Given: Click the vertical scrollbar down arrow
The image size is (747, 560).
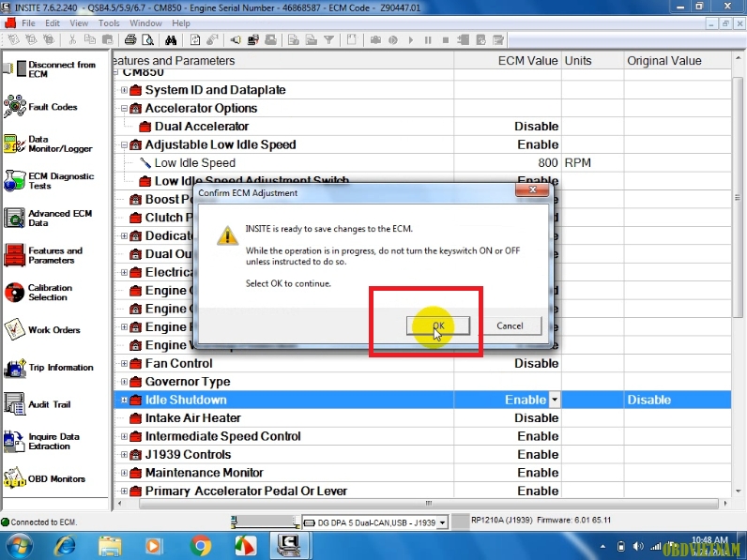Looking at the screenshot, I should click(x=738, y=491).
